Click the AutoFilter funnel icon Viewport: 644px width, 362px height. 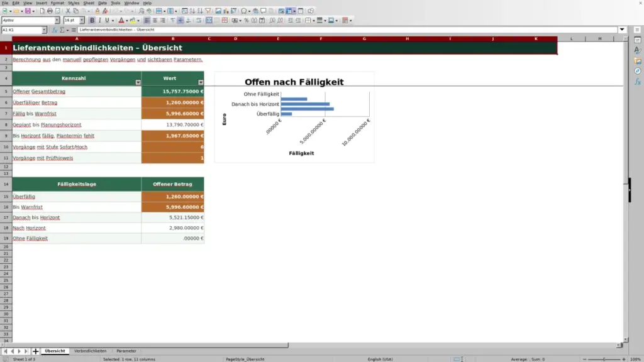tap(208, 11)
